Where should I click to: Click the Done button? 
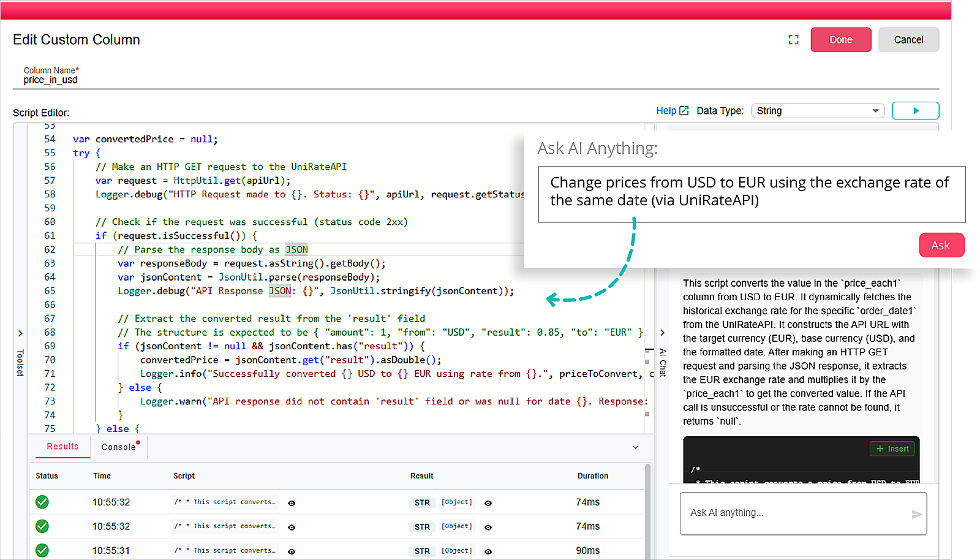click(x=840, y=40)
